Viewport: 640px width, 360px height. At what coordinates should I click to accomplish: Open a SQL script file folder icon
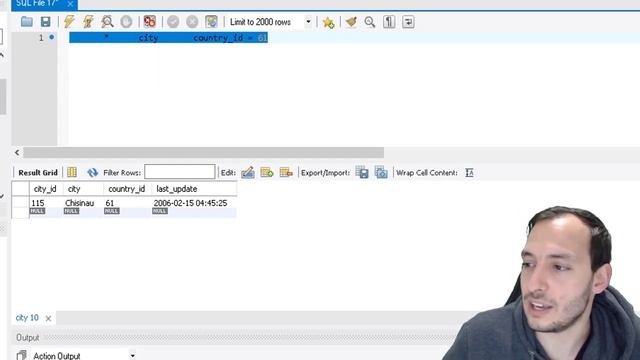(27, 22)
